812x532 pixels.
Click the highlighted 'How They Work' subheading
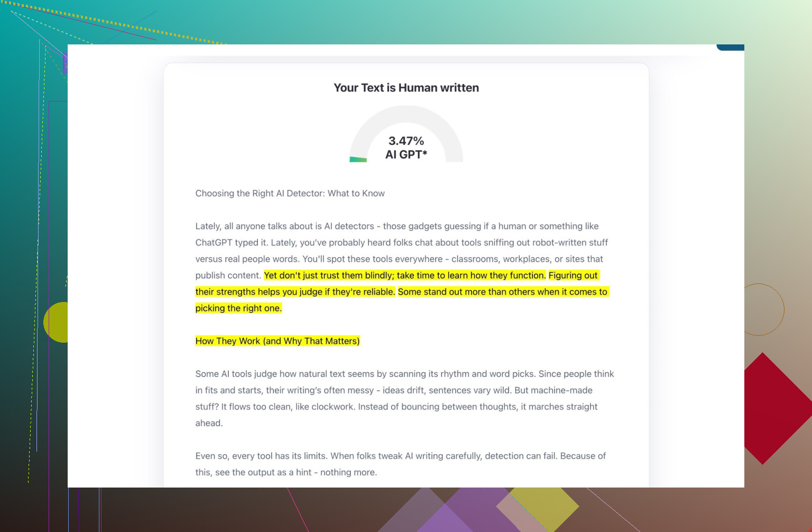(x=278, y=341)
